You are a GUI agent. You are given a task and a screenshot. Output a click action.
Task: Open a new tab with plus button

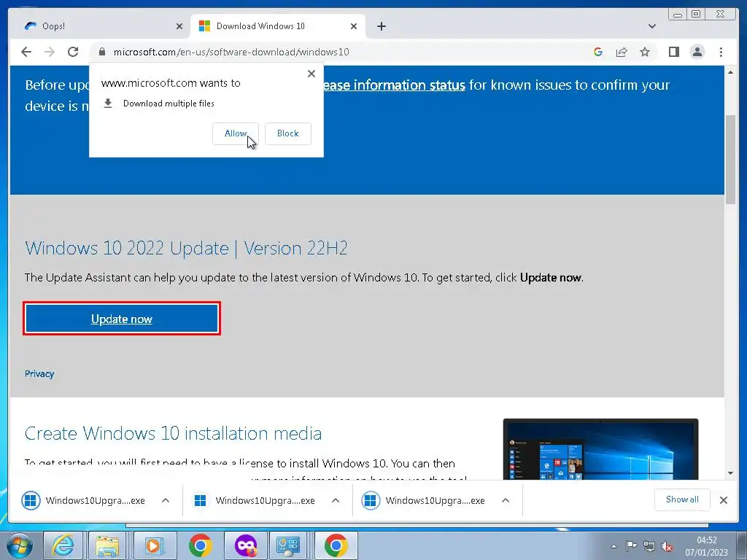382,26
